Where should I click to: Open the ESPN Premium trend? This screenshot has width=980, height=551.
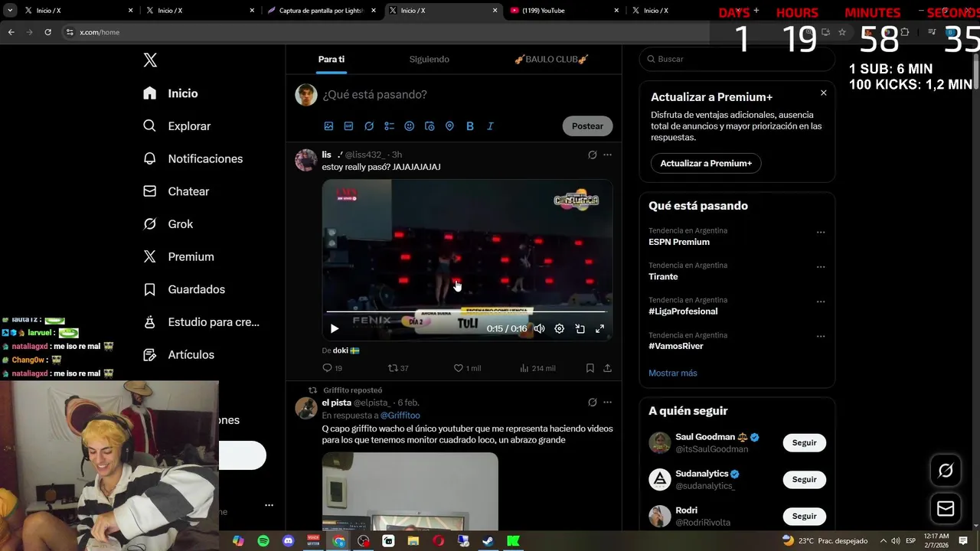tap(679, 242)
